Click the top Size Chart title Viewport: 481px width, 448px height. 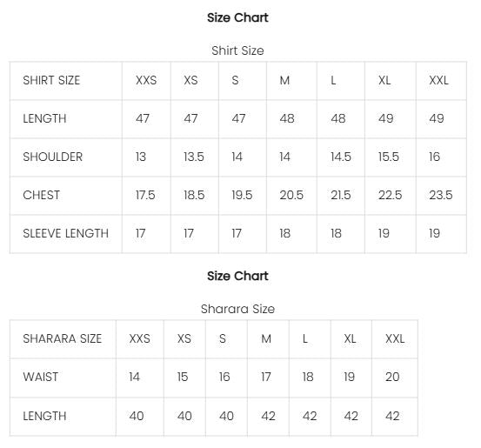click(x=237, y=17)
